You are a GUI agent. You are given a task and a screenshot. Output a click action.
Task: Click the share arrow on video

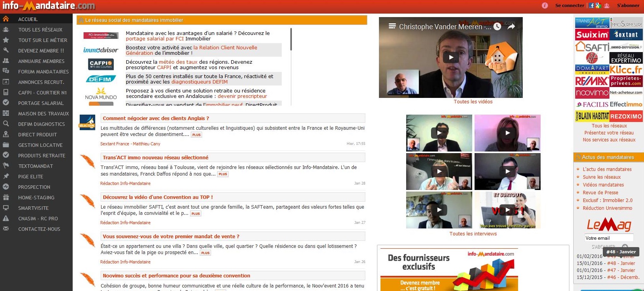pos(511,26)
